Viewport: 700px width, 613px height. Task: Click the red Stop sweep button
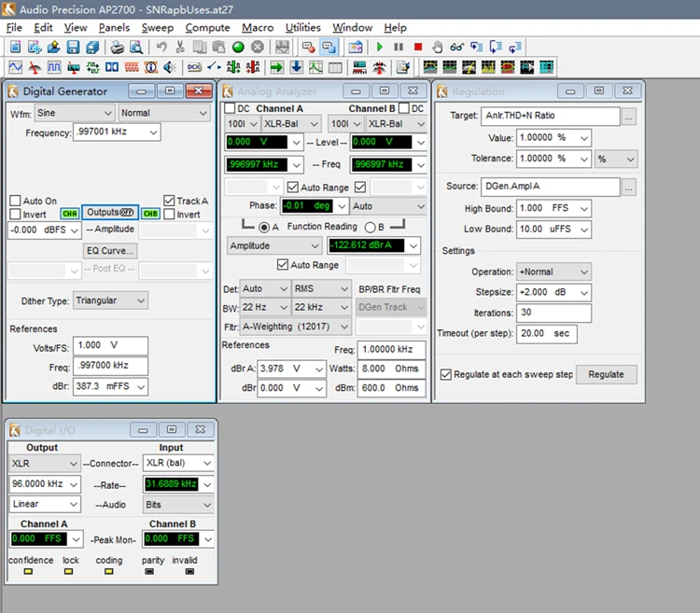[418, 47]
